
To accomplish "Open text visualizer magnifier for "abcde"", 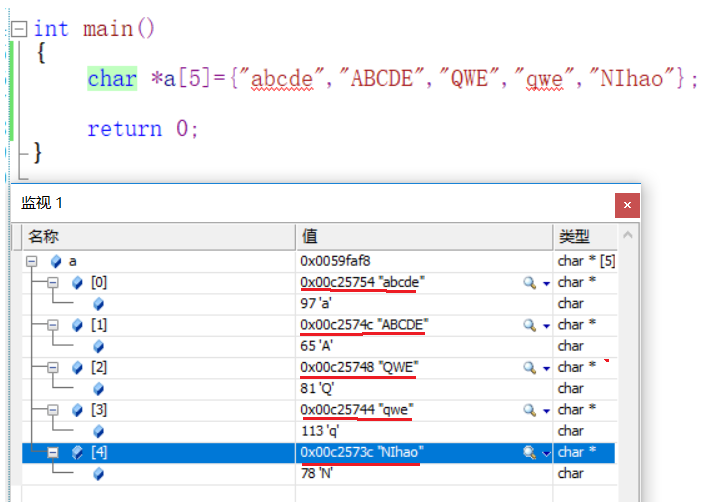I will point(529,283).
